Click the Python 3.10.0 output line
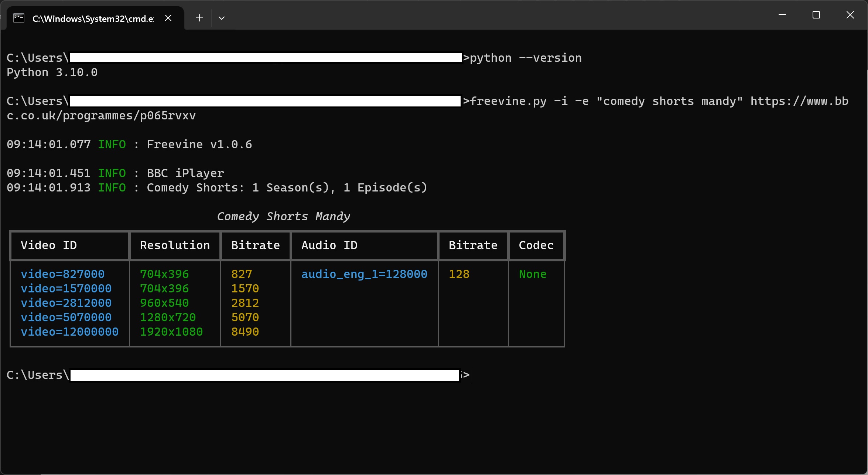Viewport: 868px width, 475px height. click(x=52, y=72)
